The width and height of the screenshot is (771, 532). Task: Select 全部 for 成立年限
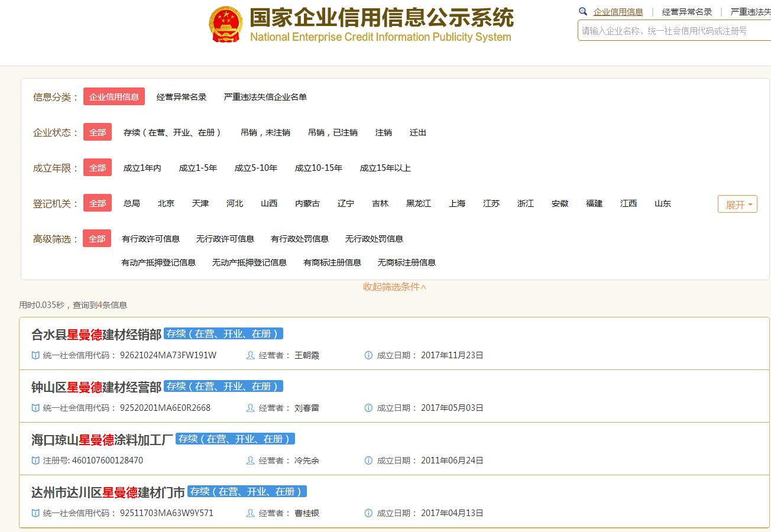[98, 168]
